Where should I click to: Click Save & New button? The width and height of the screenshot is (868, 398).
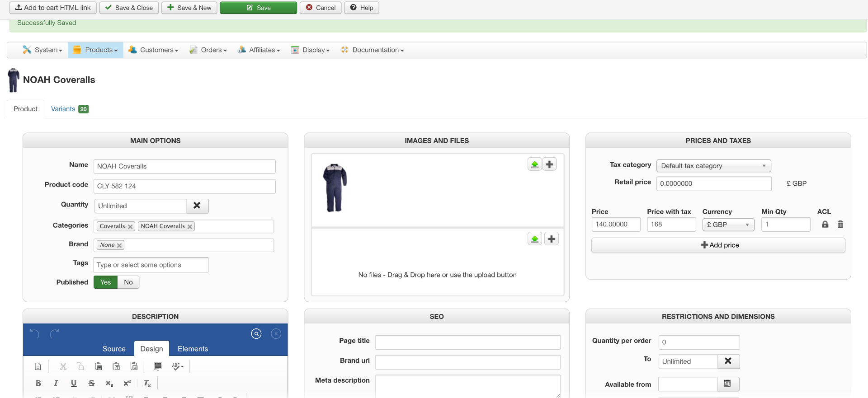click(189, 8)
